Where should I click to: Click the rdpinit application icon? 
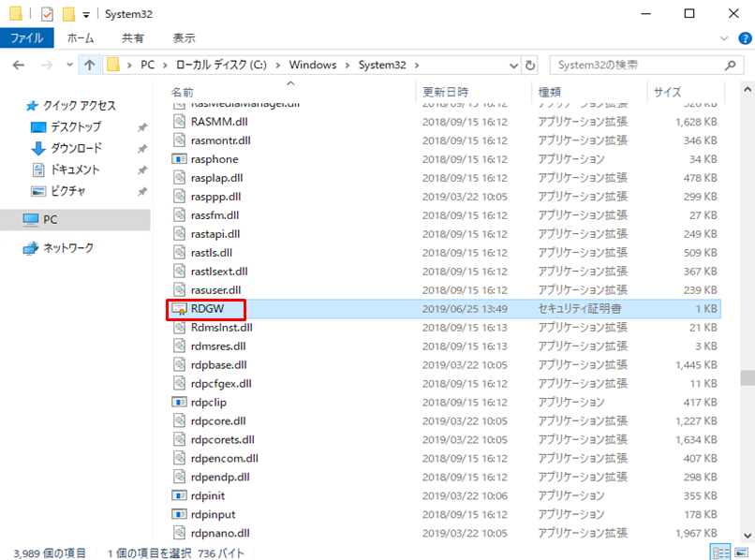point(179,495)
